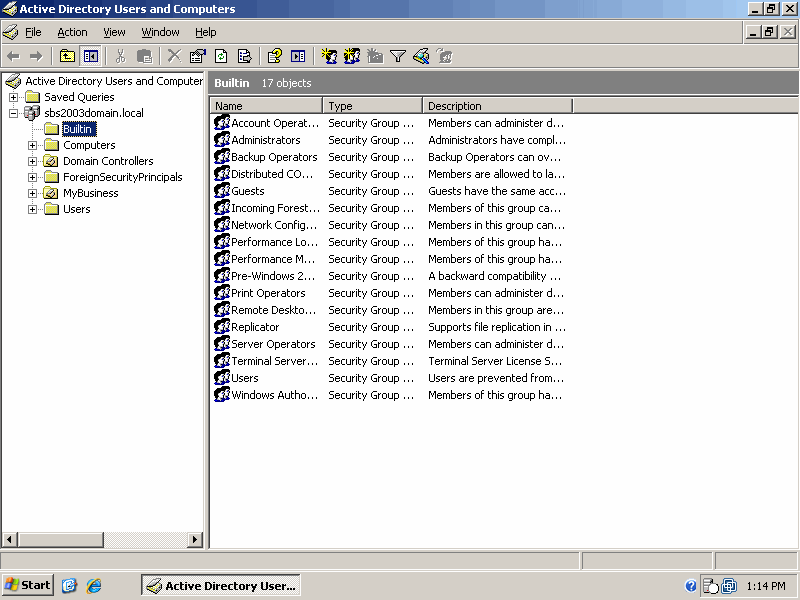Image resolution: width=800 pixels, height=600 pixels.
Task: Toggle the Show/Hide Console Tree icon
Action: click(x=91, y=56)
